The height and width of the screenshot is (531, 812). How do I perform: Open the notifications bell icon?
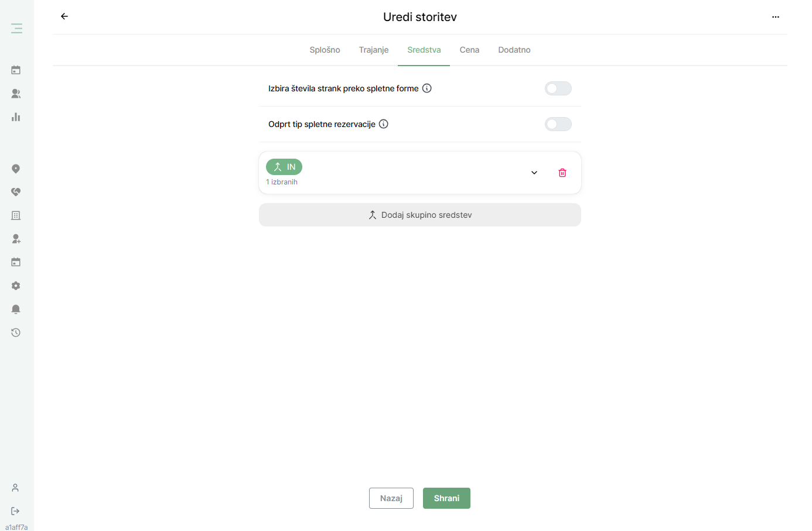click(16, 309)
